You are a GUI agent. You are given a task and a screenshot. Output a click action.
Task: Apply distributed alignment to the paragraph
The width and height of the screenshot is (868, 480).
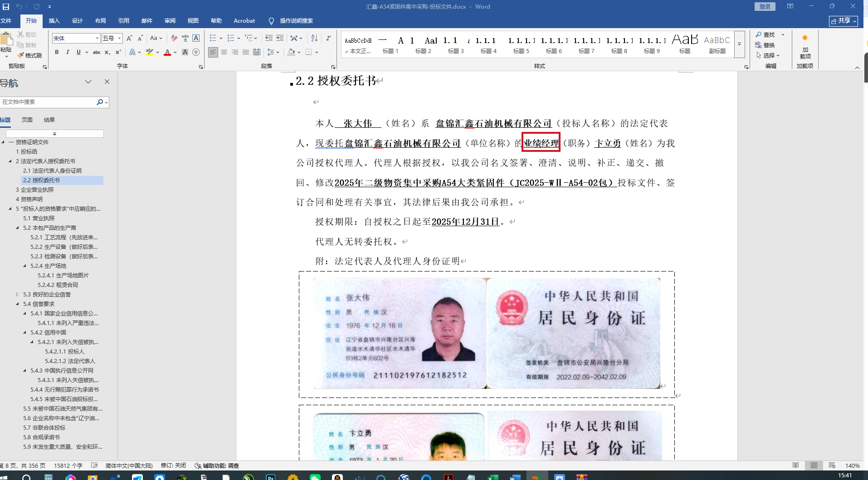coord(257,52)
